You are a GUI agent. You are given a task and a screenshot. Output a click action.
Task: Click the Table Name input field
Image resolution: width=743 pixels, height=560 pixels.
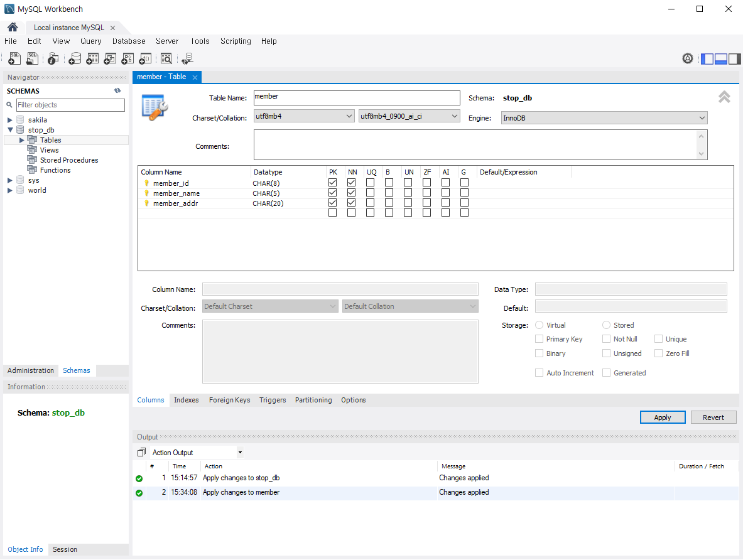coord(357,97)
